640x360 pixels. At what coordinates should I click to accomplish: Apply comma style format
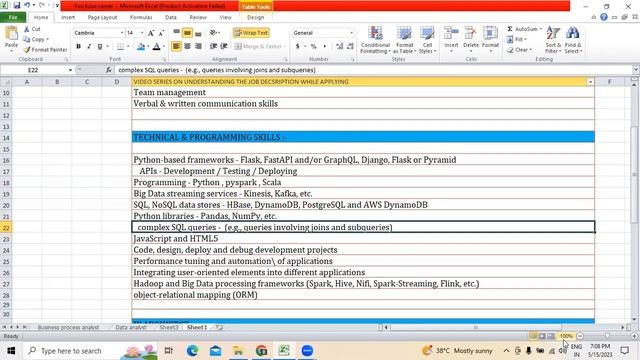pyautogui.click(x=324, y=47)
